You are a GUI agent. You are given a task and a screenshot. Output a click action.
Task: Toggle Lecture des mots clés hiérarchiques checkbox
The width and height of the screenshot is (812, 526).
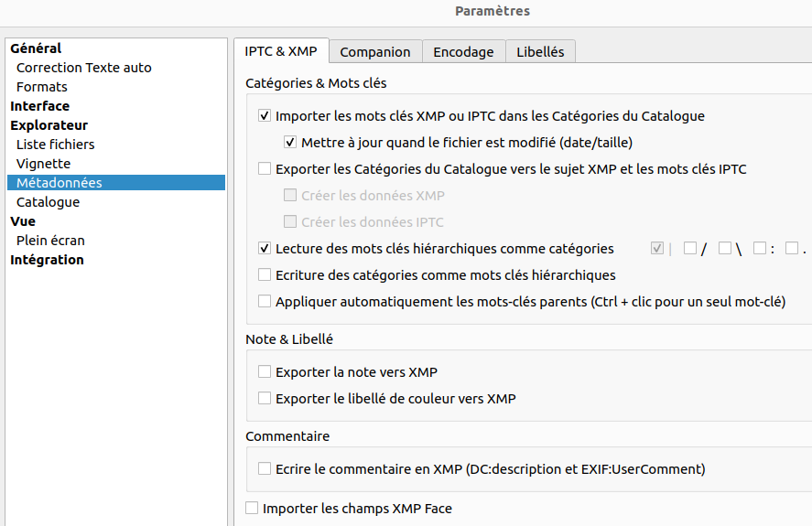[x=265, y=249]
